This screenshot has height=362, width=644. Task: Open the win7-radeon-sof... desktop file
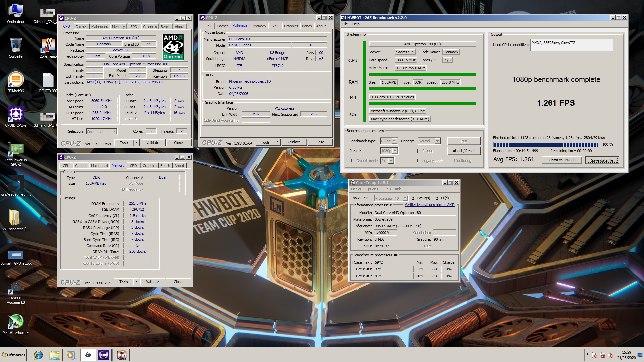pyautogui.click(x=16, y=185)
